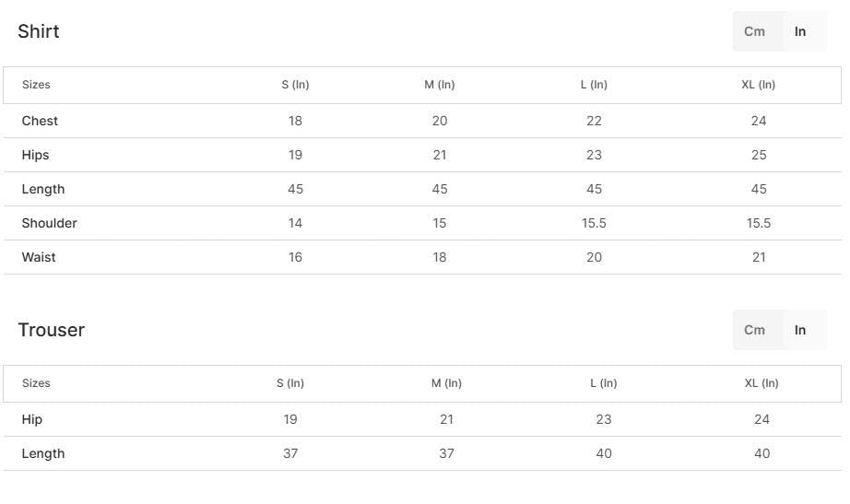The height and width of the screenshot is (504, 850).
Task: Select In units for Shirt table
Action: pos(800,31)
